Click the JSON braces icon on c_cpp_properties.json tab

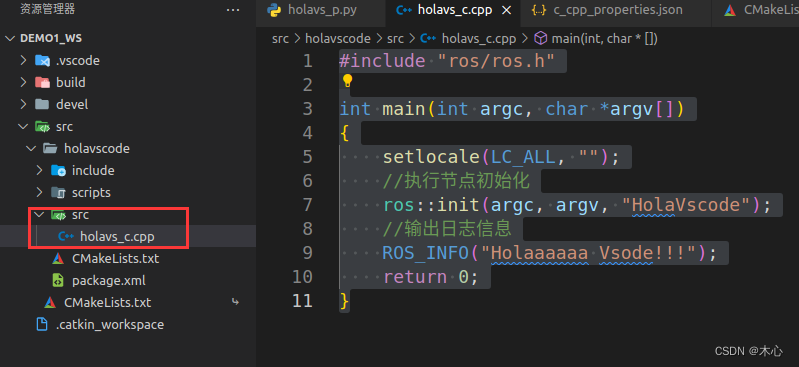(x=539, y=10)
